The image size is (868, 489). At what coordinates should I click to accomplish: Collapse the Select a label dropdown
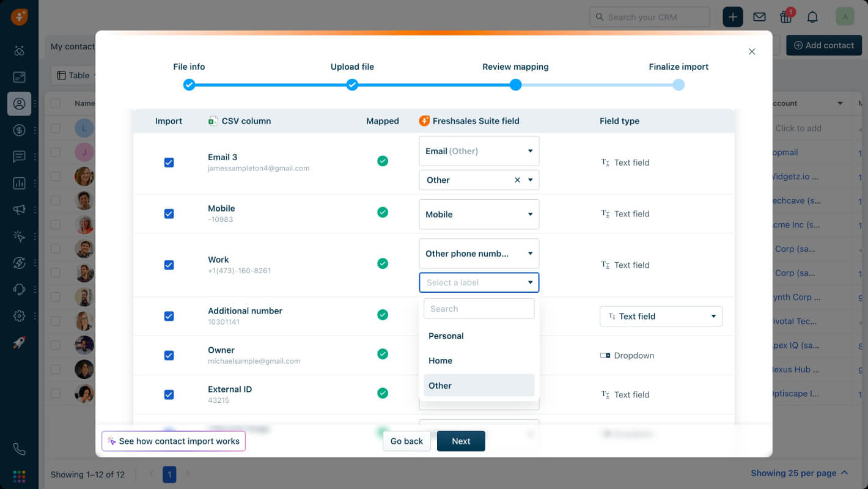[479, 282]
